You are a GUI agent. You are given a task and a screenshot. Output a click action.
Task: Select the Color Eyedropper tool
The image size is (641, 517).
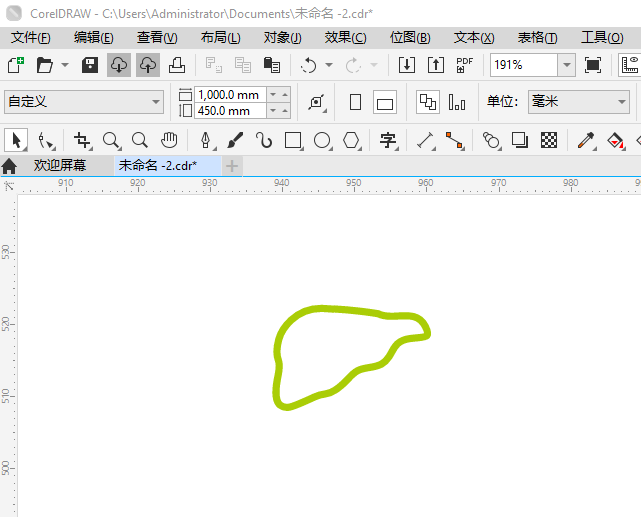(x=586, y=140)
